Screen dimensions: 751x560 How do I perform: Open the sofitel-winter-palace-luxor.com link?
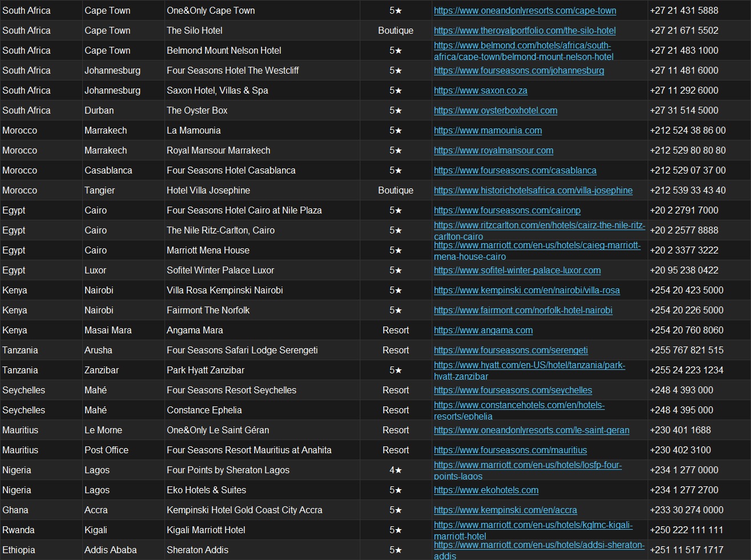pyautogui.click(x=517, y=270)
